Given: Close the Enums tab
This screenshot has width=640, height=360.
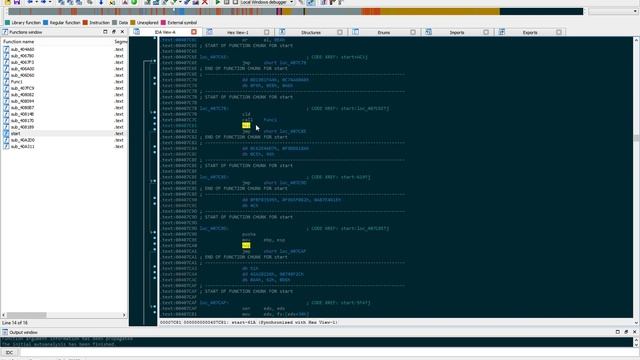Looking at the screenshot, I should 413,32.
